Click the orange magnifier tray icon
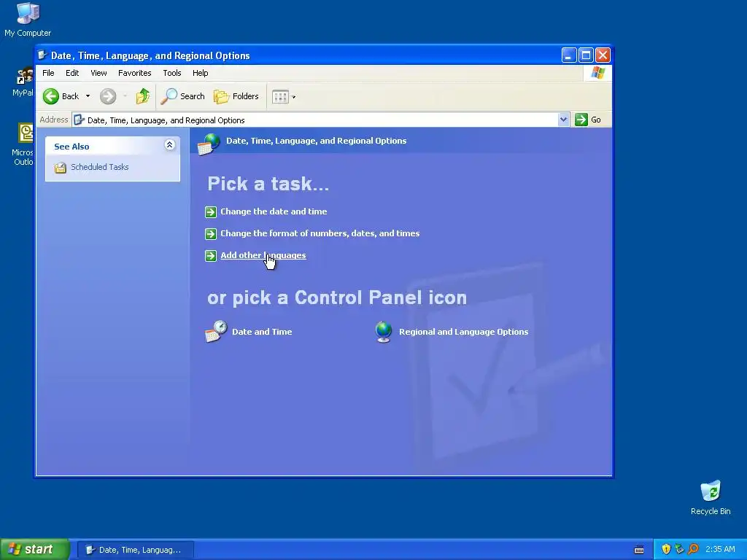 (693, 550)
